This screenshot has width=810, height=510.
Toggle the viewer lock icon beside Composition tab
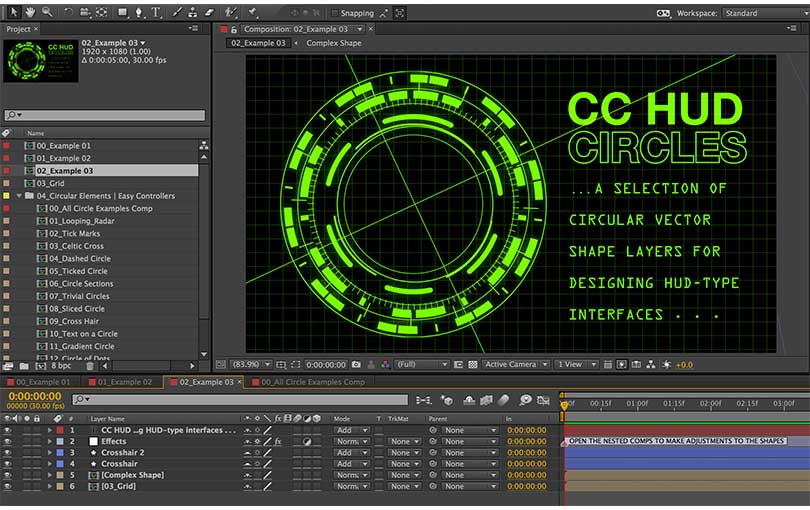pyautogui.click(x=233, y=29)
